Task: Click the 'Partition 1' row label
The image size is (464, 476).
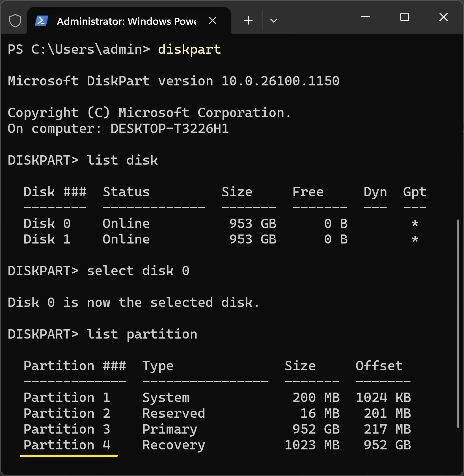Action: 67,398
